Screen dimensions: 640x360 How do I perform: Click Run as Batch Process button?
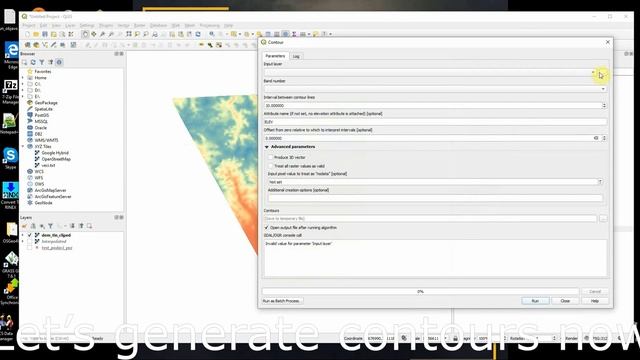(x=282, y=301)
